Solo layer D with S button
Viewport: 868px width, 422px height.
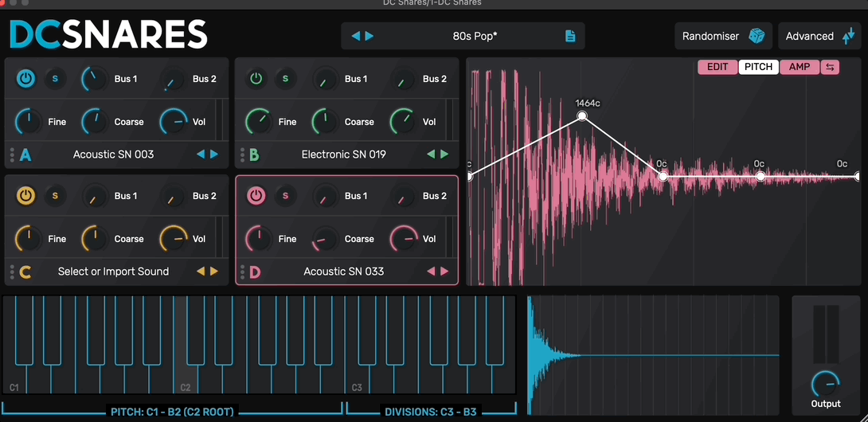tap(285, 196)
